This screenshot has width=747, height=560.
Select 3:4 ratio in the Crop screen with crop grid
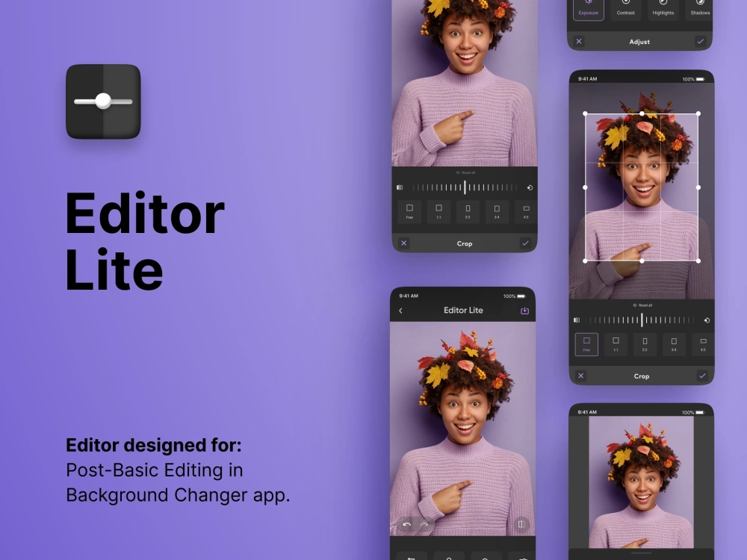coord(674,344)
